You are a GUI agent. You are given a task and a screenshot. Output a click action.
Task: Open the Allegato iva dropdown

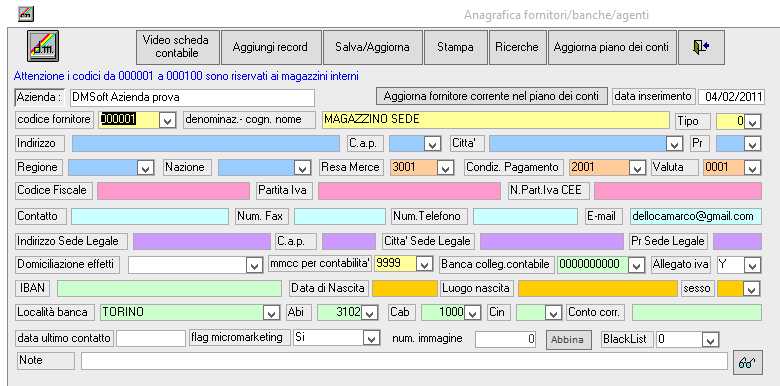[x=753, y=265]
